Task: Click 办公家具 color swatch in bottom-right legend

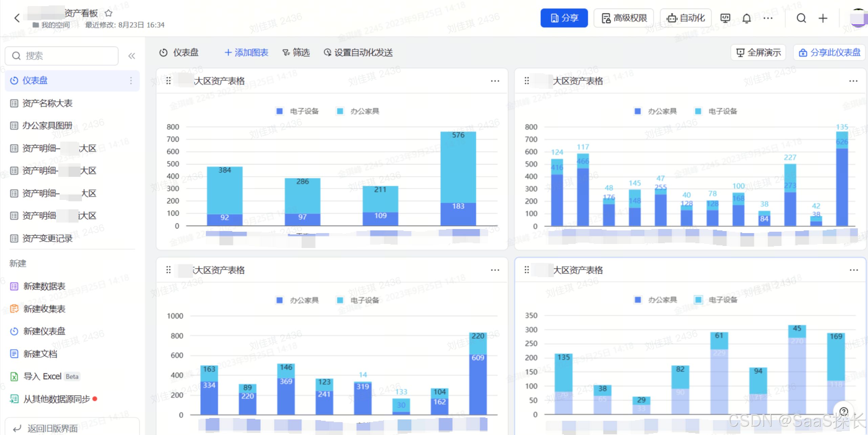Action: pyautogui.click(x=638, y=300)
